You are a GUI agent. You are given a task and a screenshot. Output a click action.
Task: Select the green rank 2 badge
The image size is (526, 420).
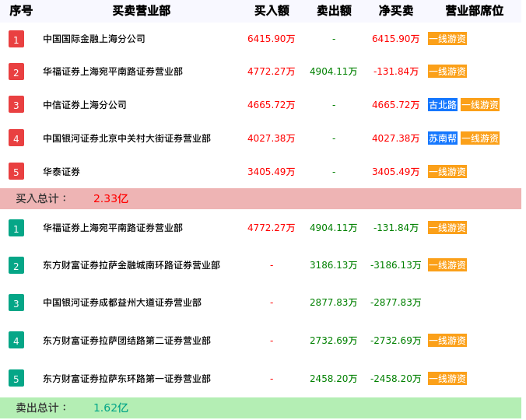[x=16, y=265]
